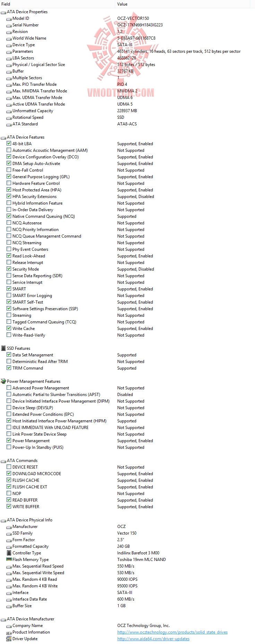
Task: Click the icon next to Buffer row
Action: 9,72
